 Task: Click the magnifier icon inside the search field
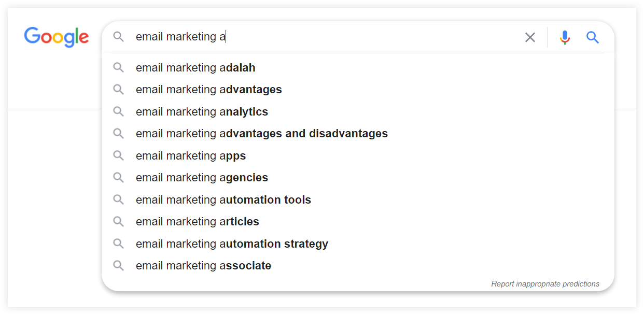coord(119,37)
